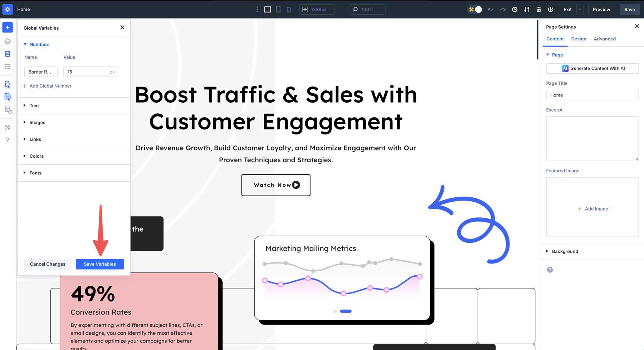Click the structure/tree icon in sidebar

[8, 66]
